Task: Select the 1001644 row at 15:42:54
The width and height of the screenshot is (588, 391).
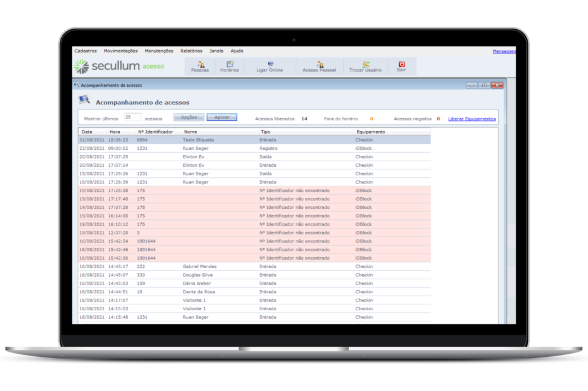Action: (x=255, y=241)
